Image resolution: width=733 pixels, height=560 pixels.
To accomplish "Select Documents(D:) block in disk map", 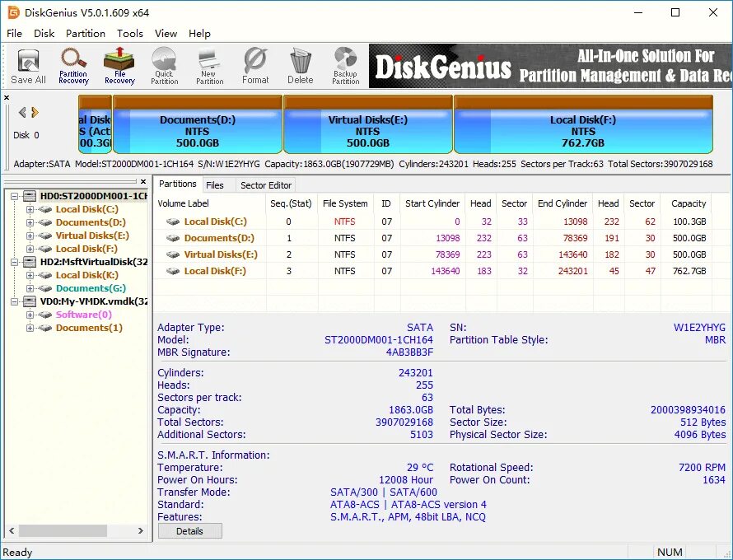I will click(x=198, y=124).
